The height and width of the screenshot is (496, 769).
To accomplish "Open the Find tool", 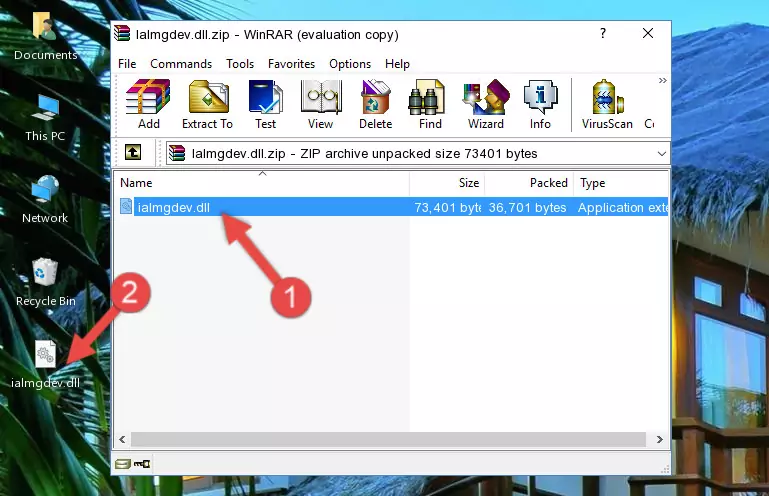I will [430, 104].
